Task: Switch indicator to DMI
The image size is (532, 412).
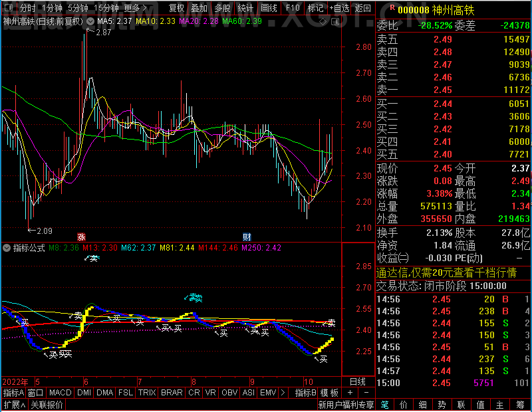Action: pos(84,393)
